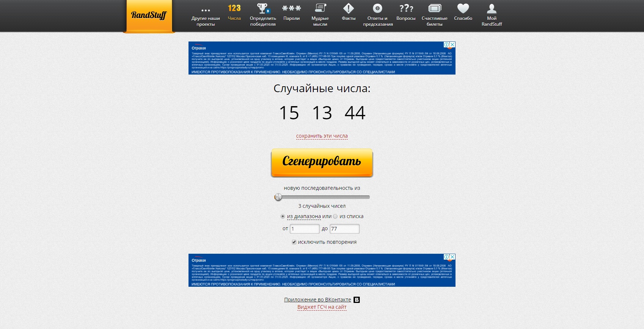Click the generated number 44

355,113
